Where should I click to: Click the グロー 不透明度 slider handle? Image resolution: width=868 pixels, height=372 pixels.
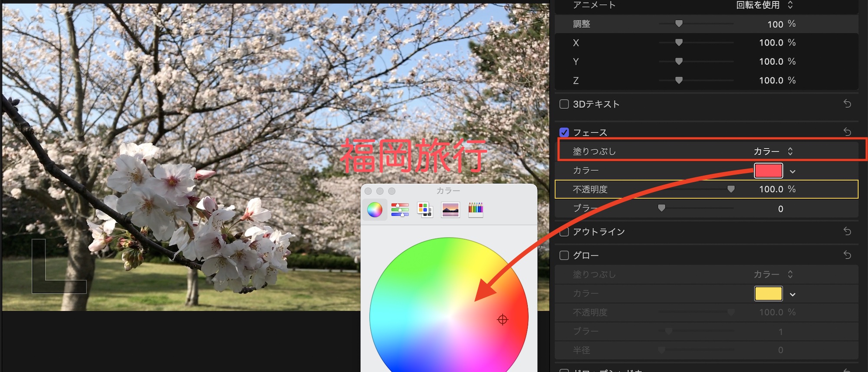731,312
